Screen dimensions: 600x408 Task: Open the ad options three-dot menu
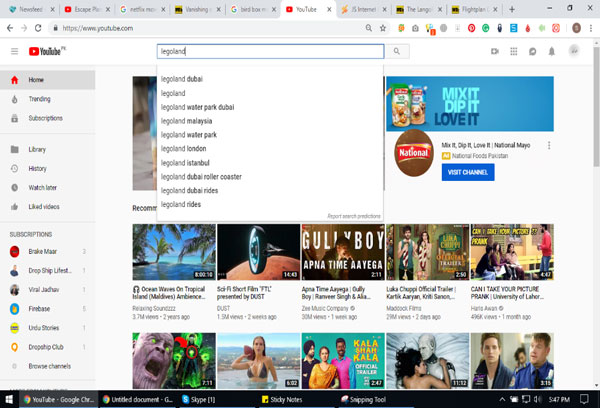(549, 145)
